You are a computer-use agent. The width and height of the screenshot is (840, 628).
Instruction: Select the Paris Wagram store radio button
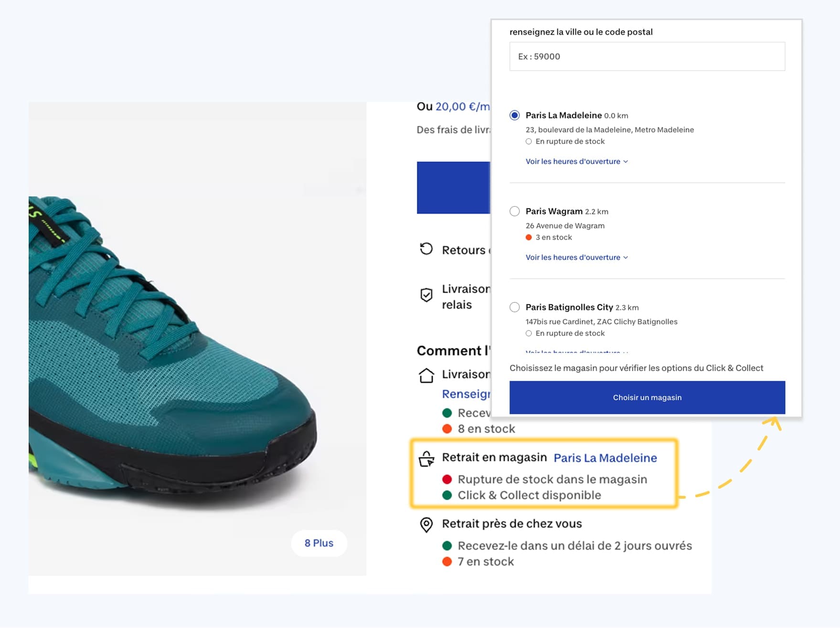[x=514, y=211]
